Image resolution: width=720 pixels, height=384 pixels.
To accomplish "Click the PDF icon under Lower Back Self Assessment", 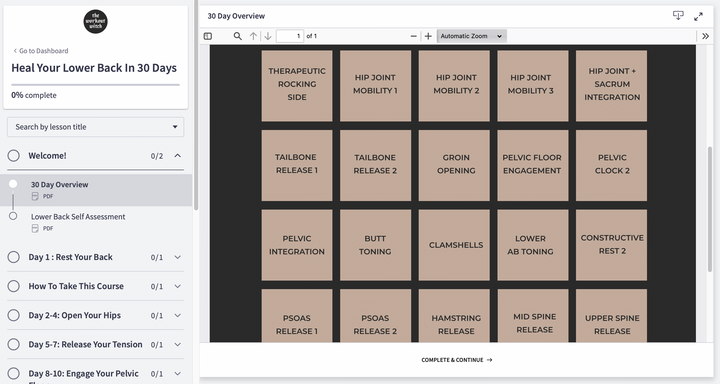I will 35,228.
